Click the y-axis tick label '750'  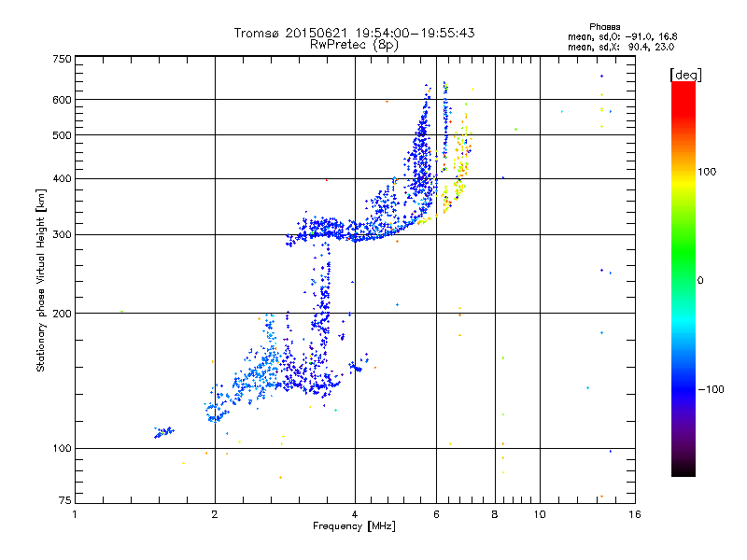coord(62,59)
